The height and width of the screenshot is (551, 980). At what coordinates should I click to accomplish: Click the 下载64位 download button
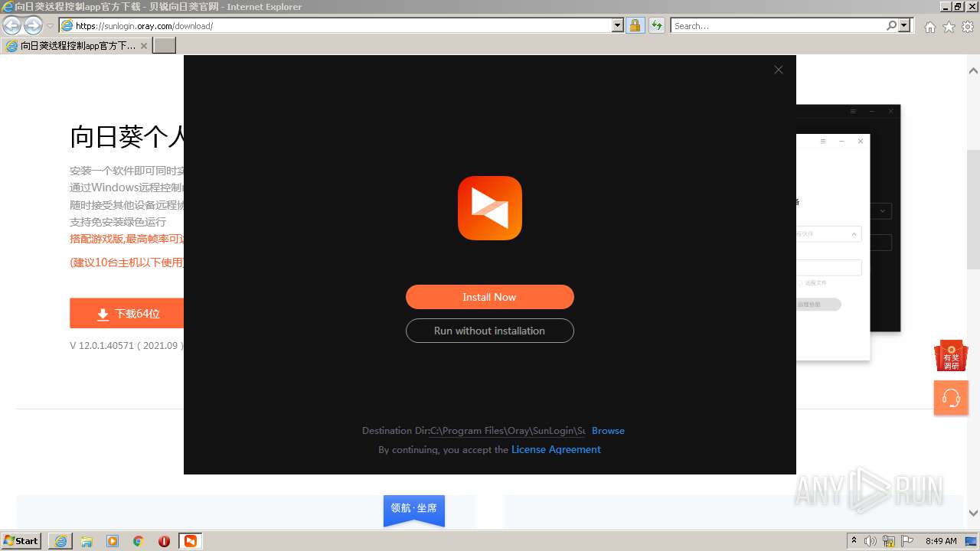tap(127, 314)
